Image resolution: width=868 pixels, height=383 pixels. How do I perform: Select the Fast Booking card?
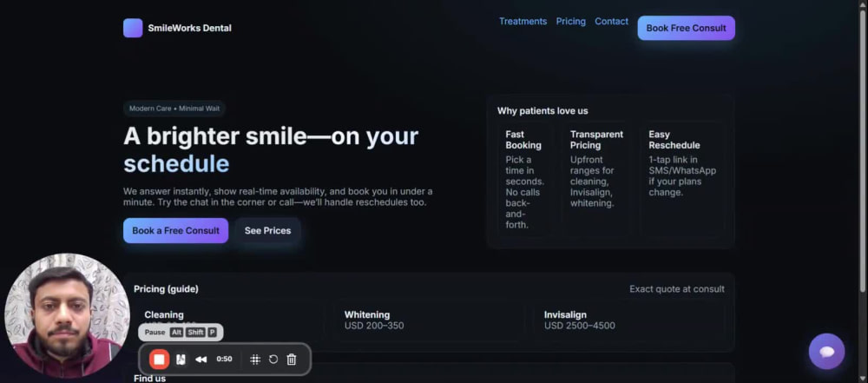coord(525,180)
